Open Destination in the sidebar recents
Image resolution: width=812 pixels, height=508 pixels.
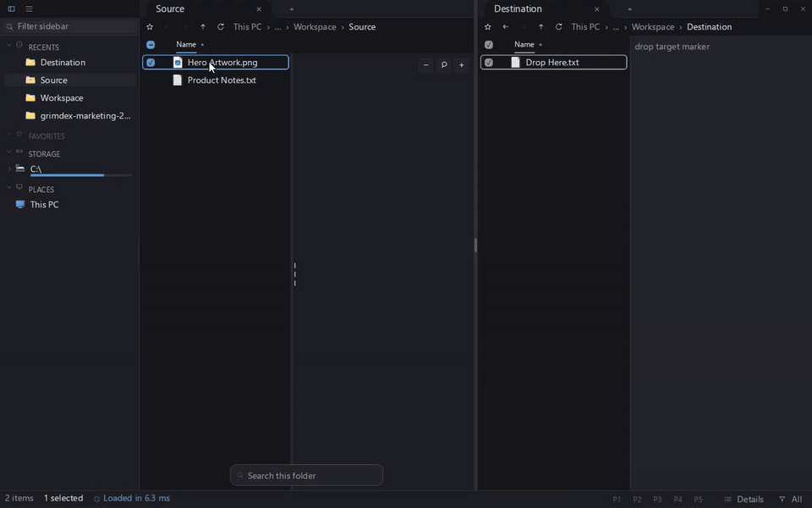click(x=63, y=62)
